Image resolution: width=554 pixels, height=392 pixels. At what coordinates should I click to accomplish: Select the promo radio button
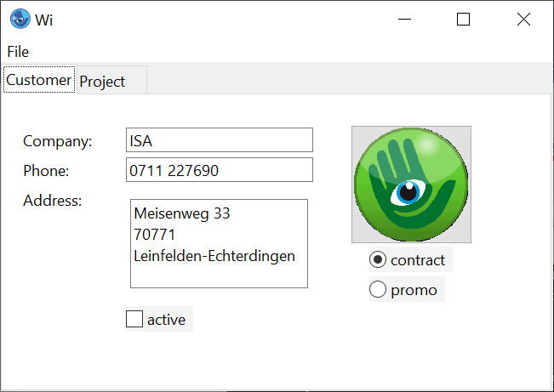click(378, 289)
